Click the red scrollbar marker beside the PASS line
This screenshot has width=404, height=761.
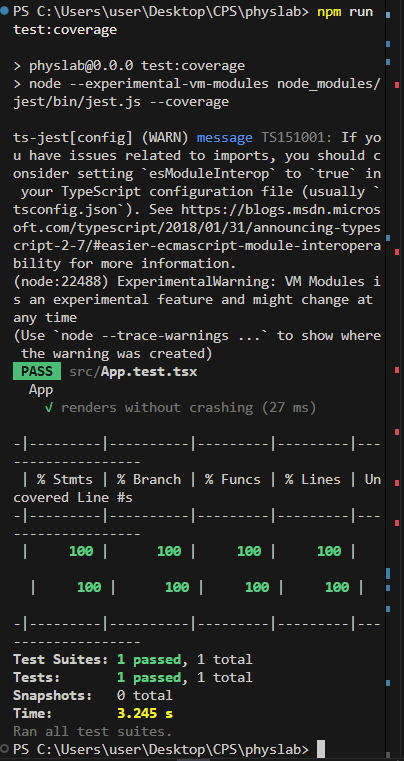tap(397, 370)
